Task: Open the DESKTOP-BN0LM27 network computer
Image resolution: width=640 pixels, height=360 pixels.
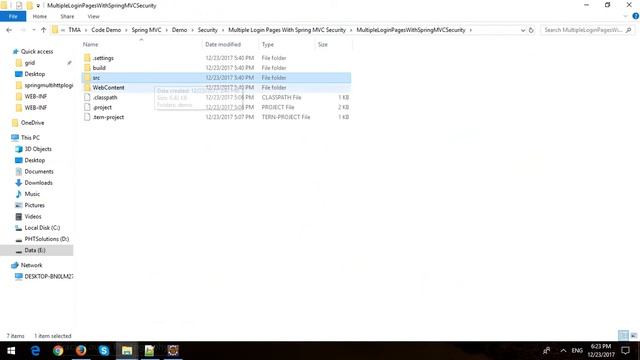Action: click(49, 276)
